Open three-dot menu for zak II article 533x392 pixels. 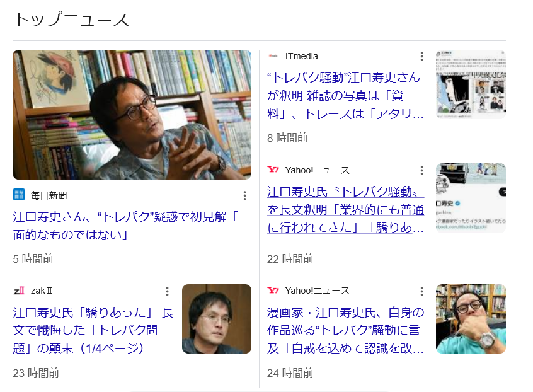(167, 291)
